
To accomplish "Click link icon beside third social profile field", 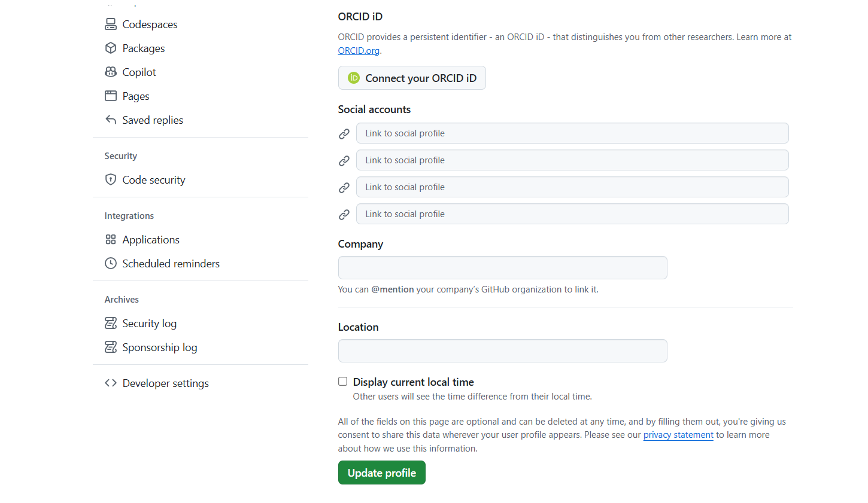I will tap(344, 188).
